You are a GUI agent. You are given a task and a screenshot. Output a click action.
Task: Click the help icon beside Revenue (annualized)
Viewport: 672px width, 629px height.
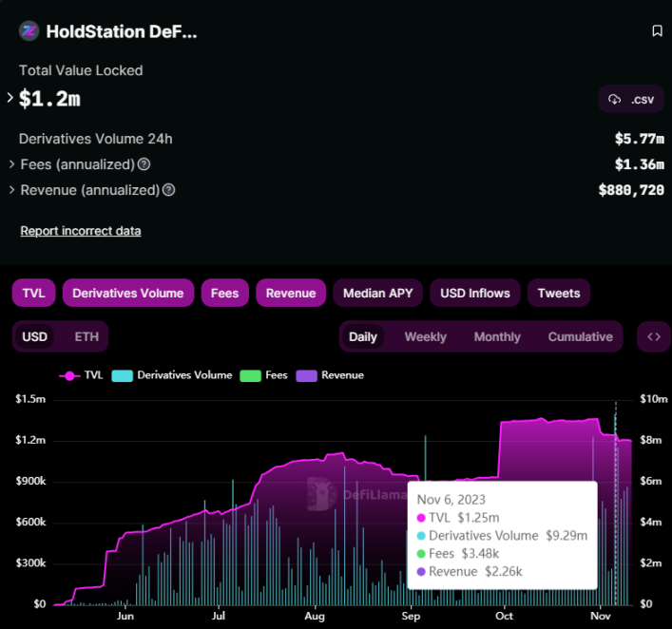[168, 190]
